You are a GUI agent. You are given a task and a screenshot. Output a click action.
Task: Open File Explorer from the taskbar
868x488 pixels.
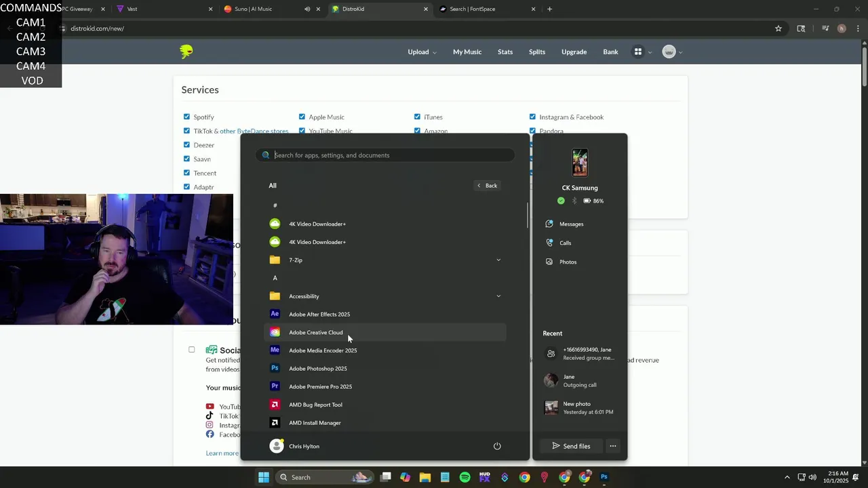[425, 477]
